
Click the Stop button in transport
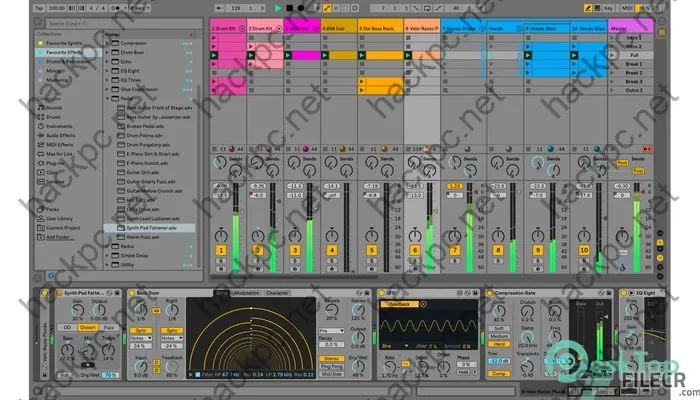[290, 7]
